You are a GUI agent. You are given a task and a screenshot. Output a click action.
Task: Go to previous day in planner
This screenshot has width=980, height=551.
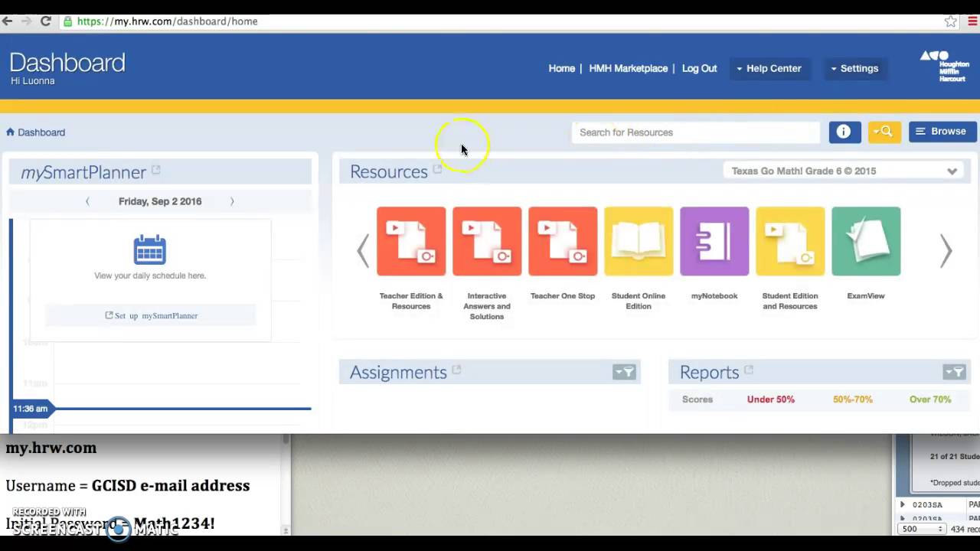87,201
